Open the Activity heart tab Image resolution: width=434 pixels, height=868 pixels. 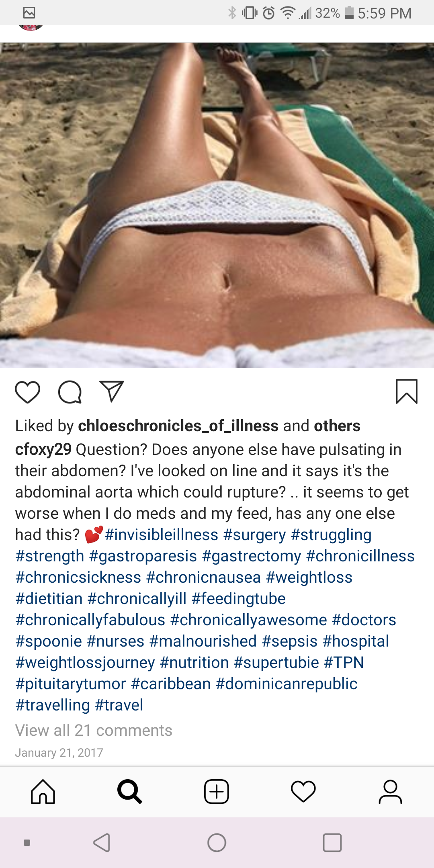pos(303,792)
